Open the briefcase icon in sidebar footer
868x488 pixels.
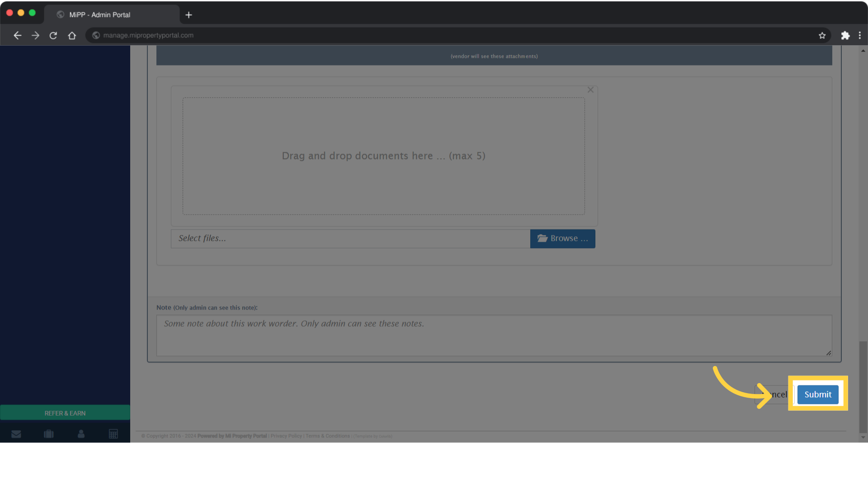click(x=49, y=434)
